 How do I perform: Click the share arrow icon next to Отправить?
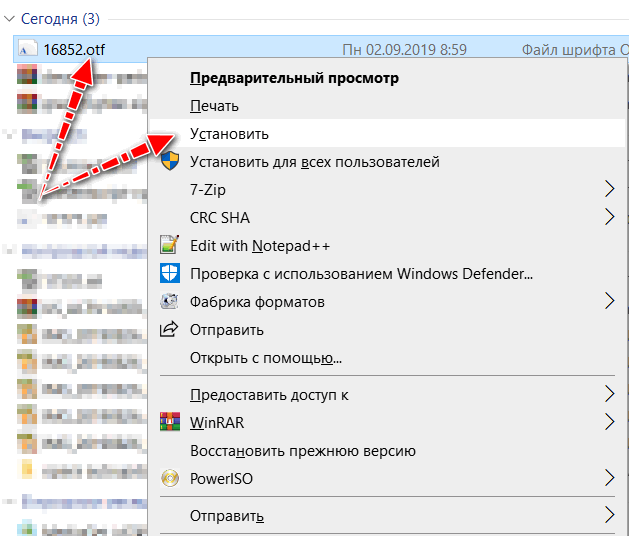pyautogui.click(x=170, y=329)
